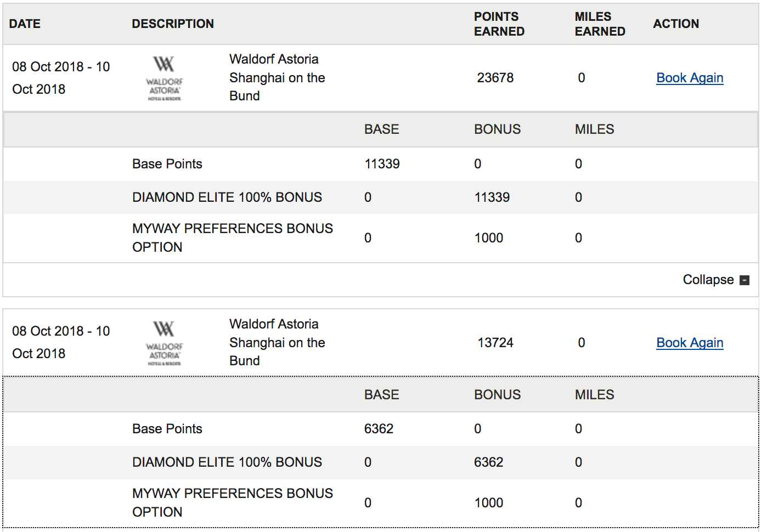
Task: Book Again for the 23678-point stay
Action: pos(690,78)
